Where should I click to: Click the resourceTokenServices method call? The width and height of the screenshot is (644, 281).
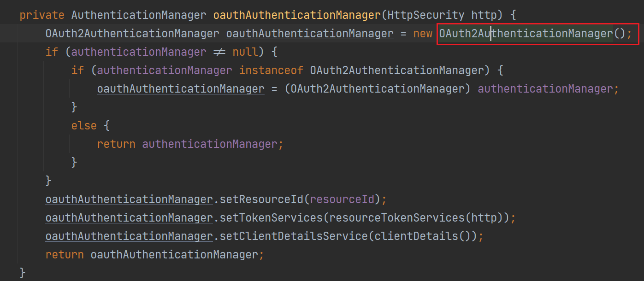coord(396,218)
